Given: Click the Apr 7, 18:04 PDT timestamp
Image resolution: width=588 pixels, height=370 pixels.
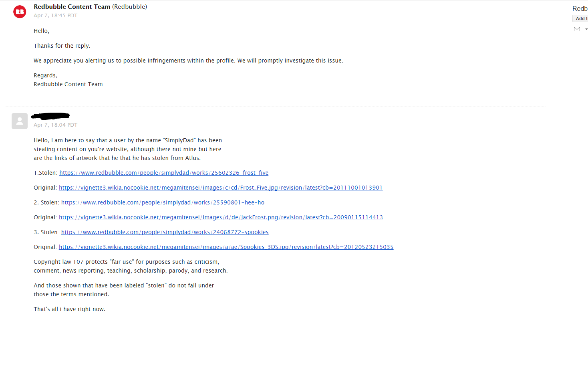Looking at the screenshot, I should (x=55, y=125).
